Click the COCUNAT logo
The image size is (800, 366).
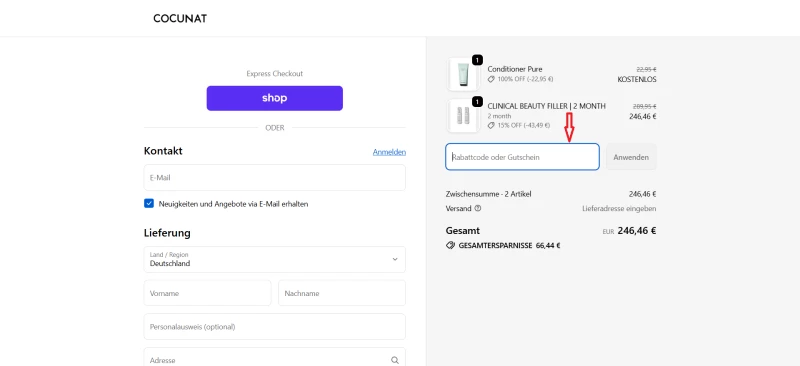point(180,18)
